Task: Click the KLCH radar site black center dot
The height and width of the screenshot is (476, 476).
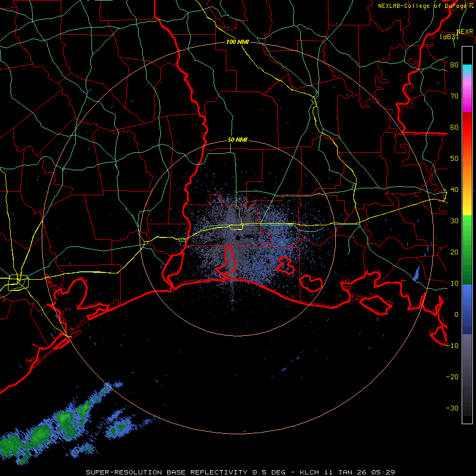Action: pyautogui.click(x=238, y=237)
